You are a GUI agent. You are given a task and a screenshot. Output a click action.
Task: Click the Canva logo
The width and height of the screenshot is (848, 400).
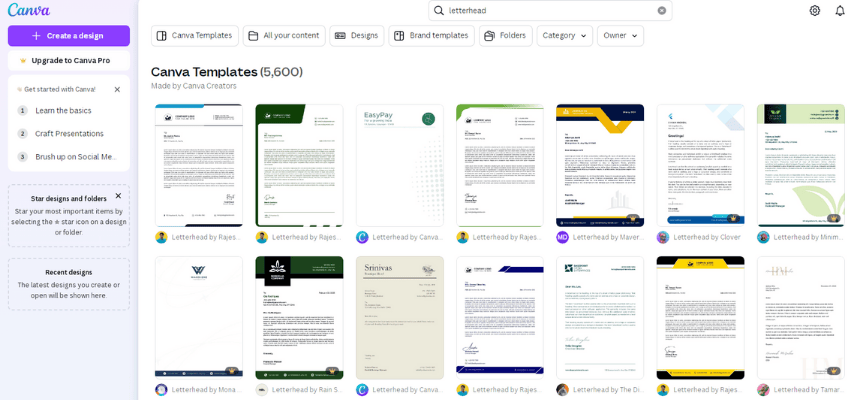29,10
